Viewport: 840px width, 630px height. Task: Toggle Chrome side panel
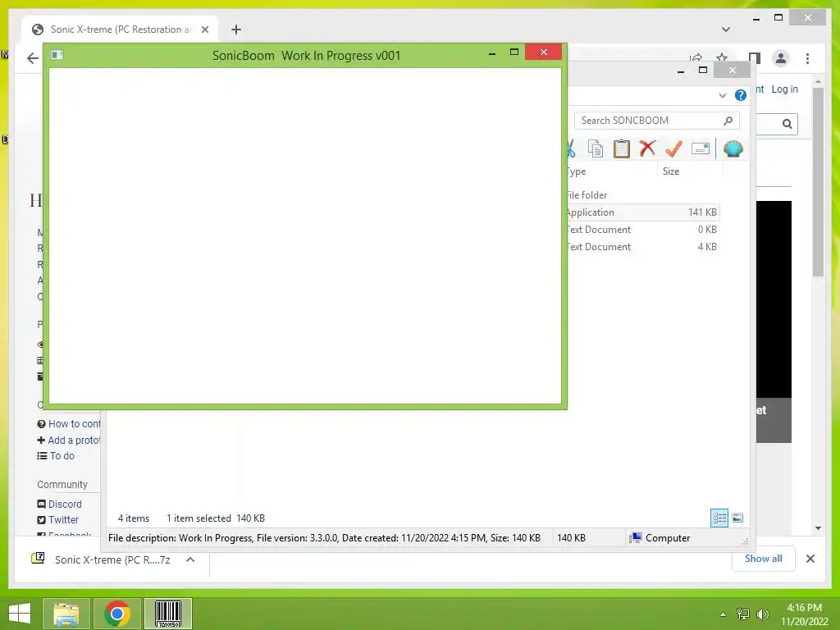[755, 58]
